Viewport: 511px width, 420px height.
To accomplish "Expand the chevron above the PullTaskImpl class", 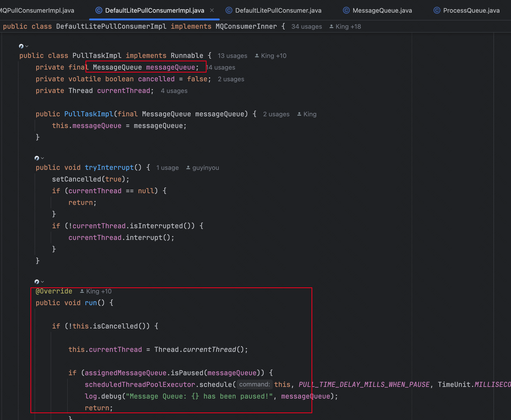I will click(x=27, y=46).
